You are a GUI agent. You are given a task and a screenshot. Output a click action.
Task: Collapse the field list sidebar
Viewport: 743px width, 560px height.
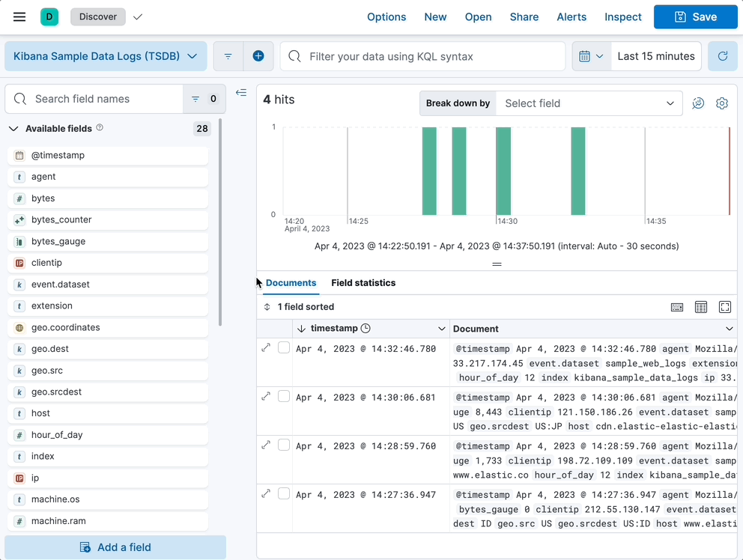(241, 93)
